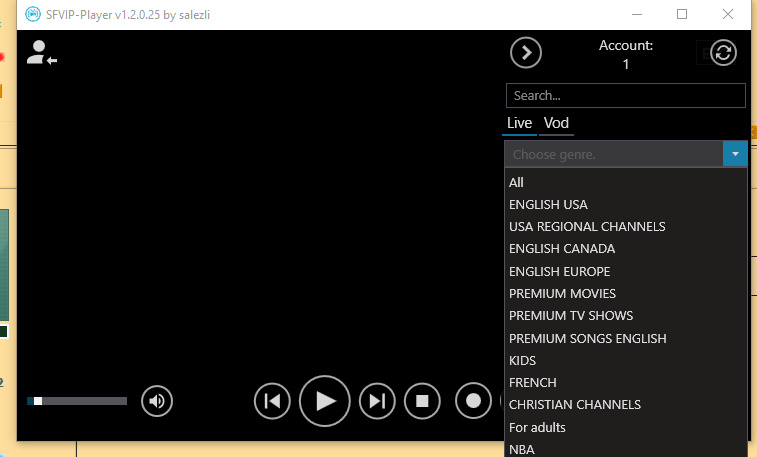Select ENGLISH USA genre
The image size is (757, 457).
coord(626,205)
